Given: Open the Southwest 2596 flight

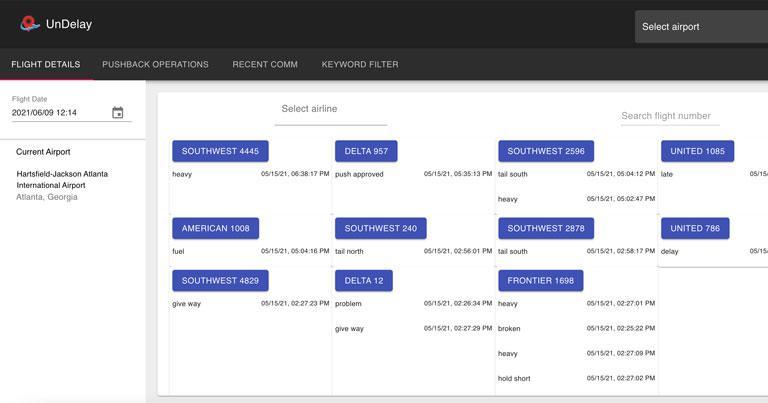Looking at the screenshot, I should pos(546,151).
